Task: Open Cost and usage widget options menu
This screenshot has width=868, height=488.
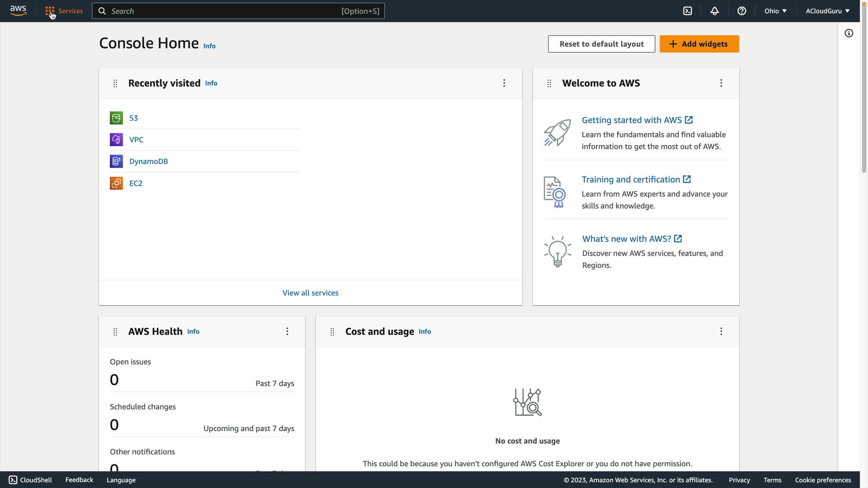Action: click(721, 332)
